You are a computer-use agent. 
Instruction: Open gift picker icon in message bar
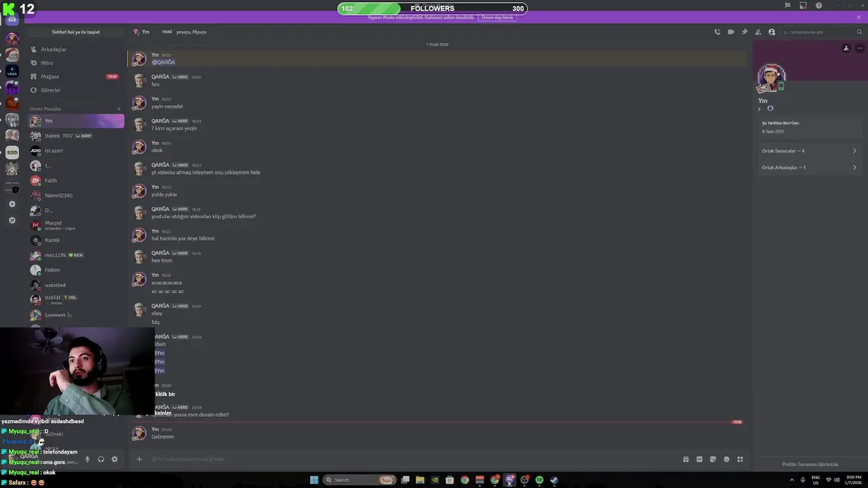point(686,460)
